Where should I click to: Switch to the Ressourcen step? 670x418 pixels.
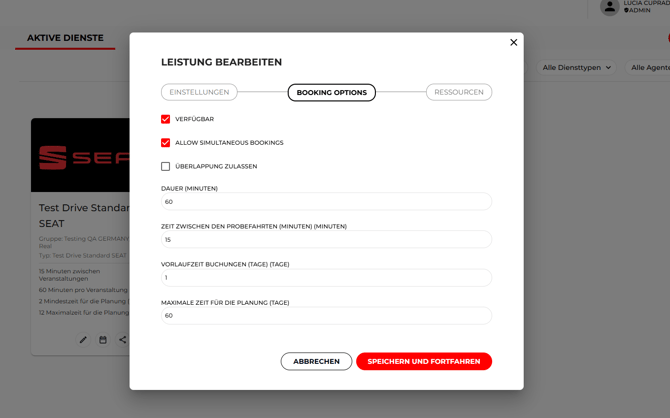point(459,92)
